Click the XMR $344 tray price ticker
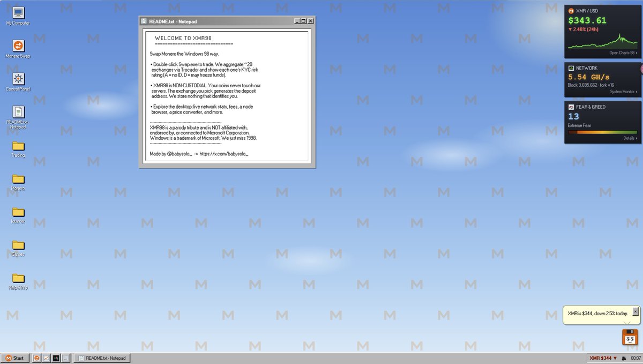This screenshot has width=643, height=364. coord(603,358)
